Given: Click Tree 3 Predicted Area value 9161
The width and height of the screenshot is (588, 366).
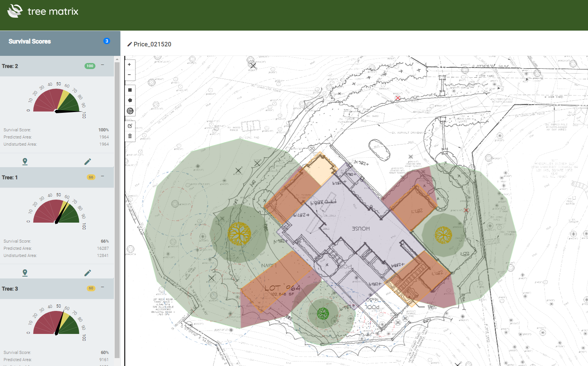Looking at the screenshot, I should (x=104, y=360).
